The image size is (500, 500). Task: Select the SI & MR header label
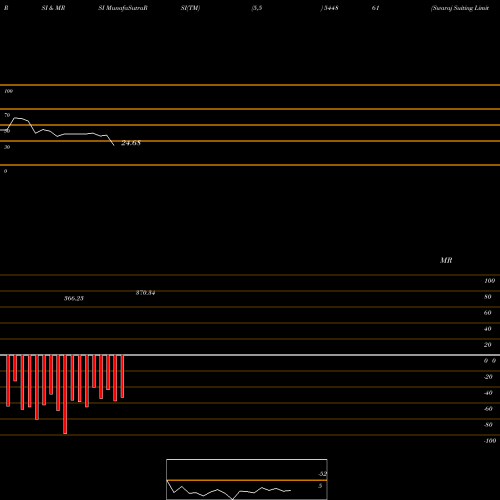click(x=53, y=8)
